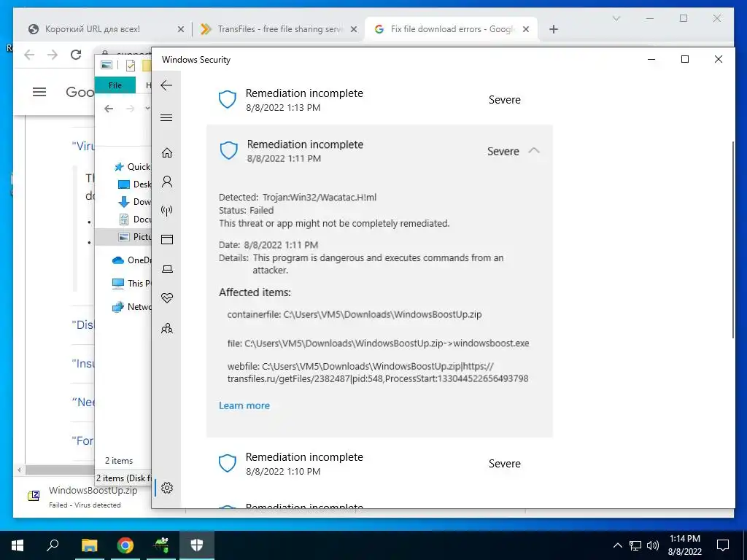Click containerfile WindowsBoostUp.zip path
The image size is (747, 560).
pos(355,314)
